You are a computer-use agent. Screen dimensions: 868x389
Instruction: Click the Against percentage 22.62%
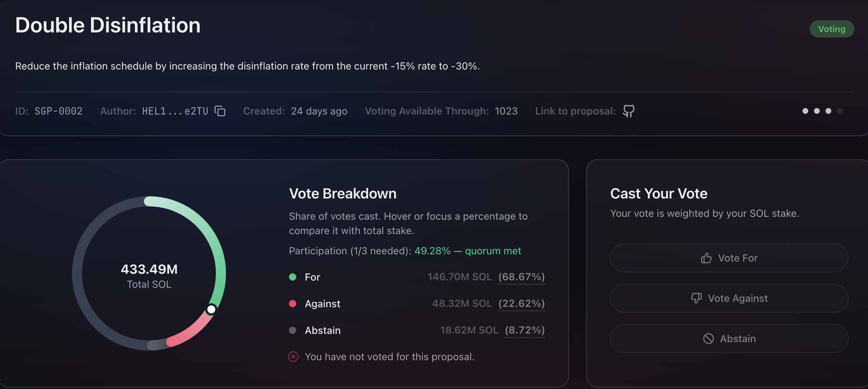point(521,304)
